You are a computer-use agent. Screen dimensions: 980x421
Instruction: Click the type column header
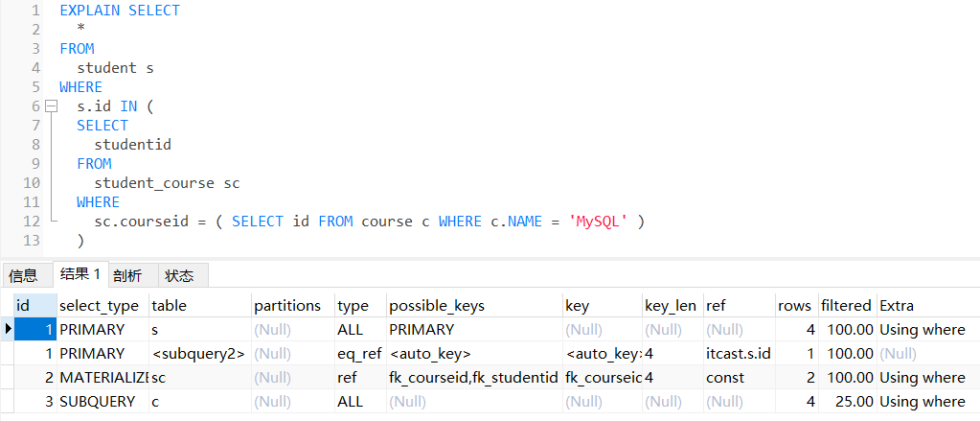coord(360,306)
